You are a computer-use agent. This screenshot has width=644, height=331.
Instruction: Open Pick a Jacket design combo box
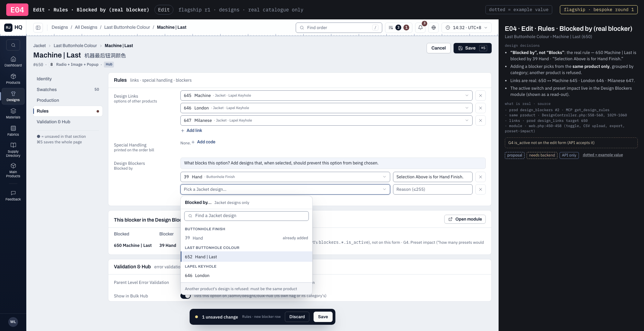(x=285, y=189)
